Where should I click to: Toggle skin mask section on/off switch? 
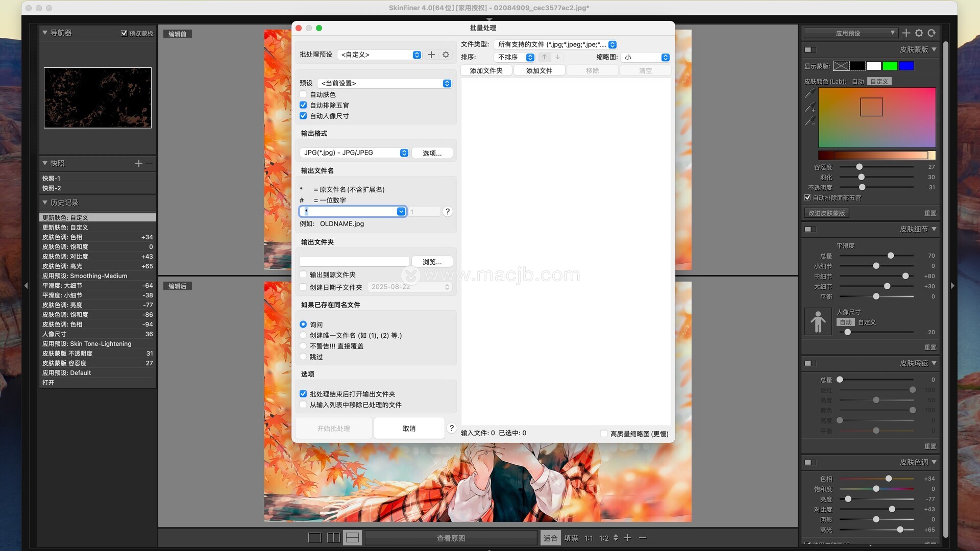click(x=810, y=49)
